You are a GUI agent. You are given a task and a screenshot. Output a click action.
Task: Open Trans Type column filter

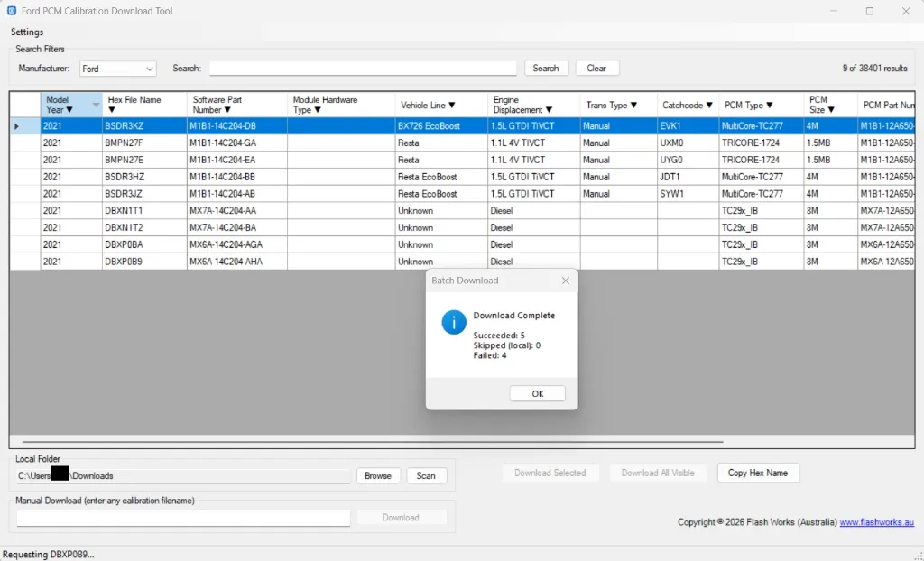(x=633, y=106)
